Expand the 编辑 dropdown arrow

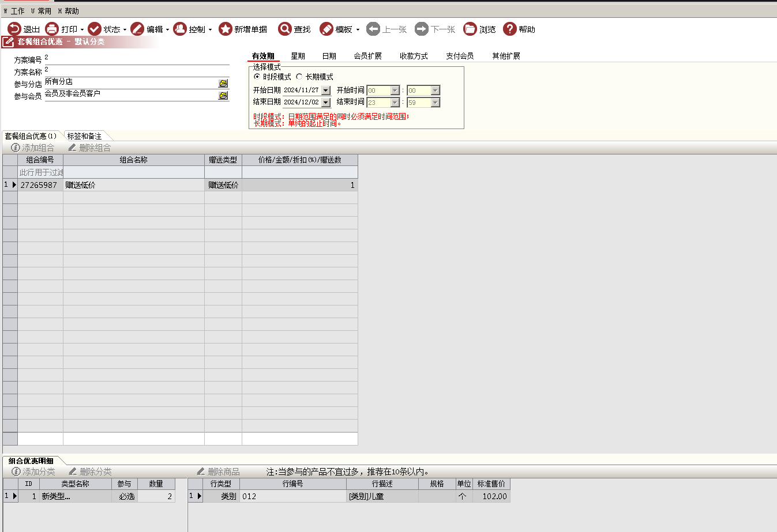click(167, 29)
